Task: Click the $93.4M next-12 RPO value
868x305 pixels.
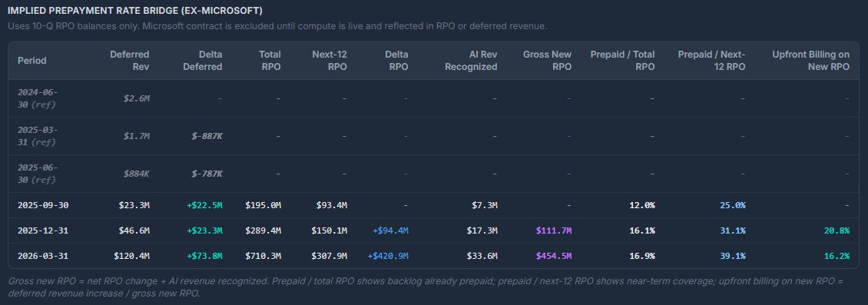Action: 332,205
